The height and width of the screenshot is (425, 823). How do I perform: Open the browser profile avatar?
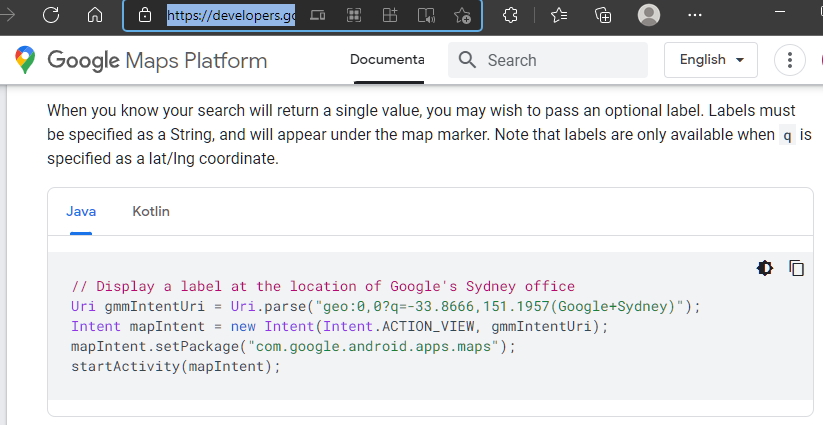[649, 15]
